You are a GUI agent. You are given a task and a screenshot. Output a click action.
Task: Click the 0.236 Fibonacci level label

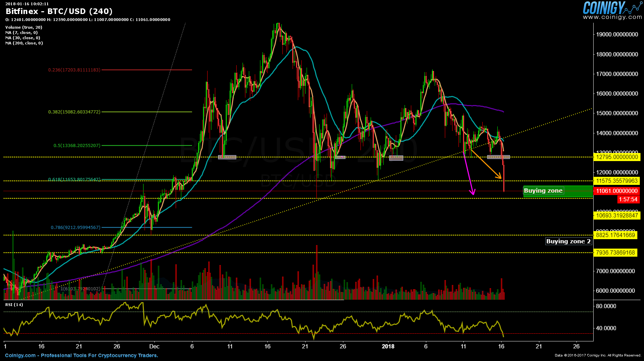click(74, 70)
